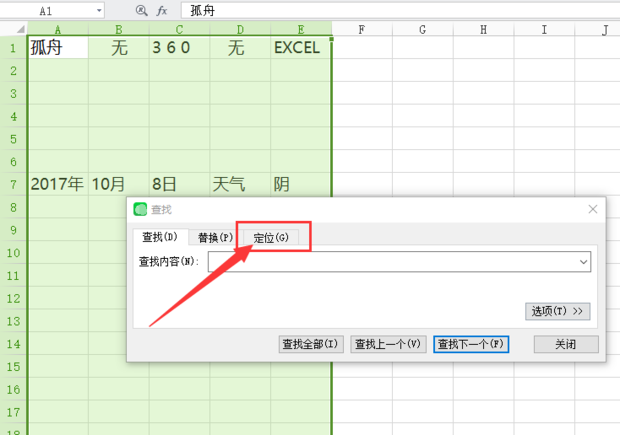Select row 7 header
The image size is (620, 435).
click(x=13, y=184)
